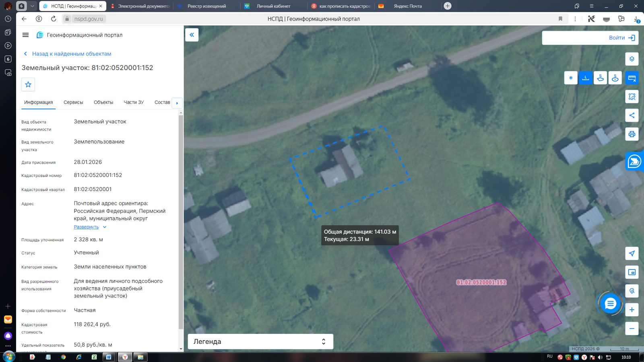Add land plot to favorites star
The image size is (644, 362).
point(28,84)
